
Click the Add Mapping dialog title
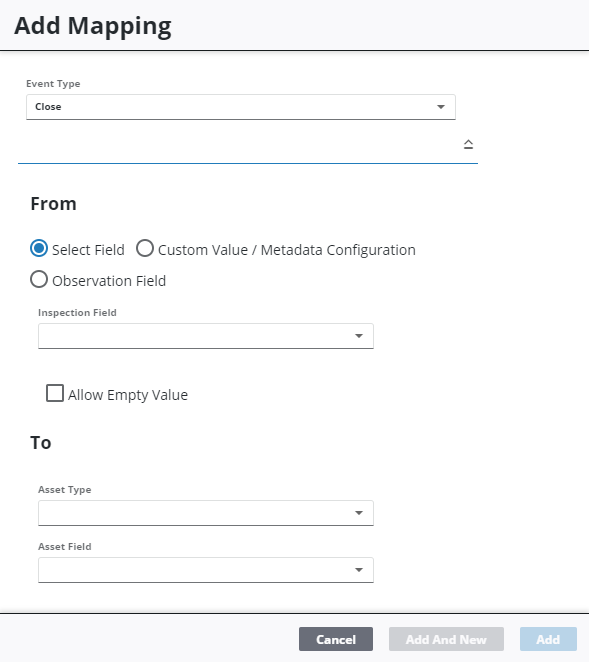(93, 26)
